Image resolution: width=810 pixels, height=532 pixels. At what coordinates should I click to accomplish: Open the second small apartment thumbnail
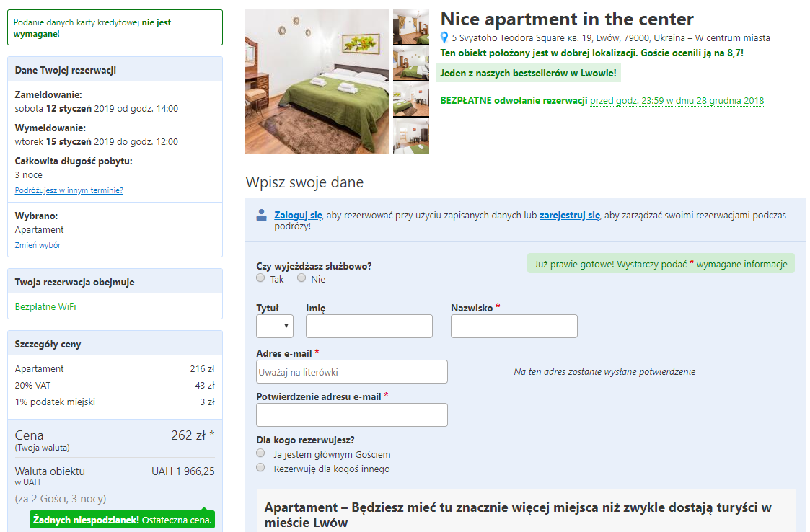click(x=411, y=64)
